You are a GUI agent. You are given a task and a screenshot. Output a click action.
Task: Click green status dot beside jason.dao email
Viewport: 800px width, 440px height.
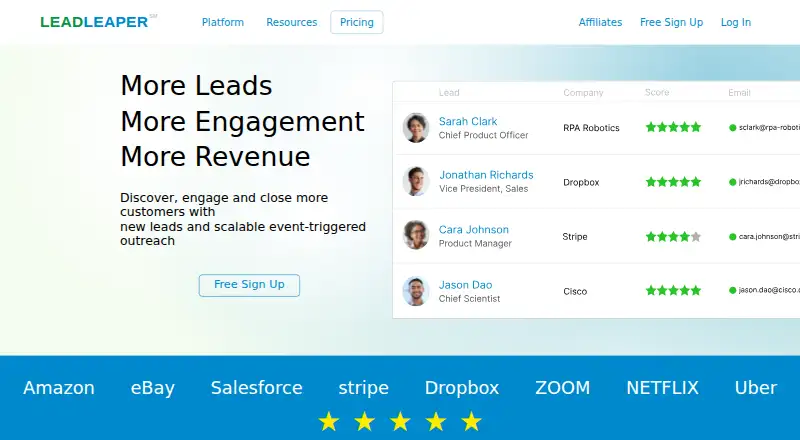click(733, 290)
